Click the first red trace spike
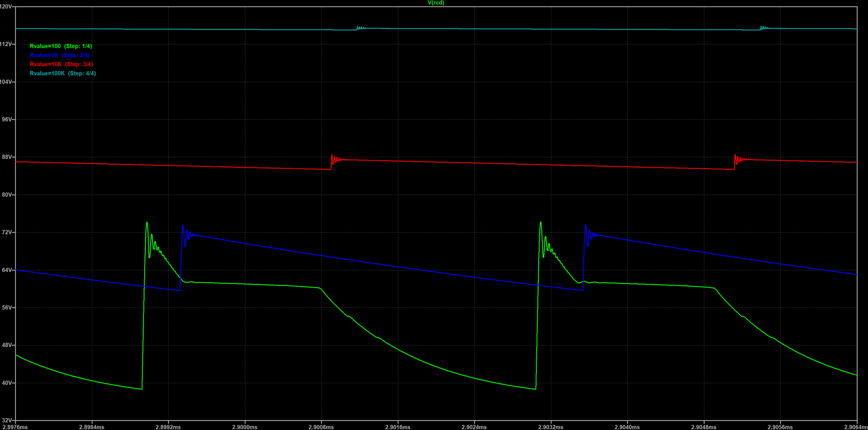Image resolution: width=868 pixels, height=430 pixels. 332,156
